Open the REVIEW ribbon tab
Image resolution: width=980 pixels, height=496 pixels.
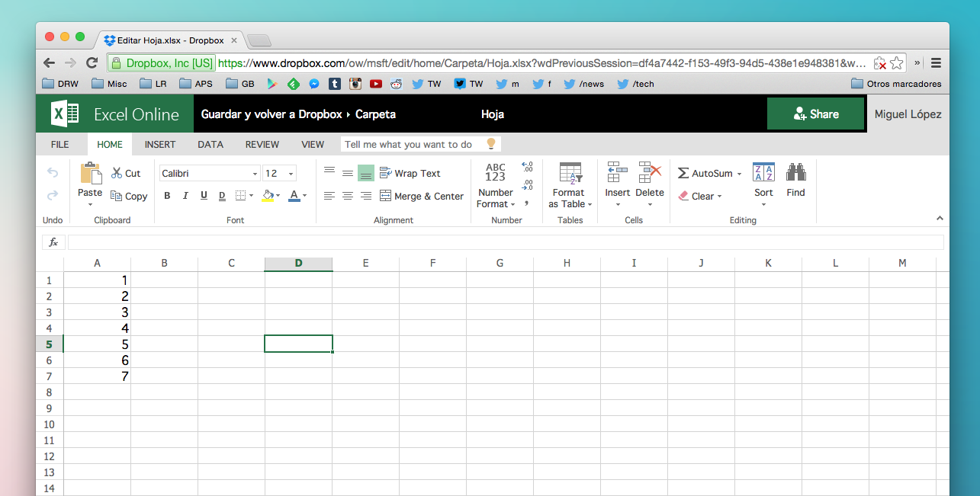tap(262, 144)
